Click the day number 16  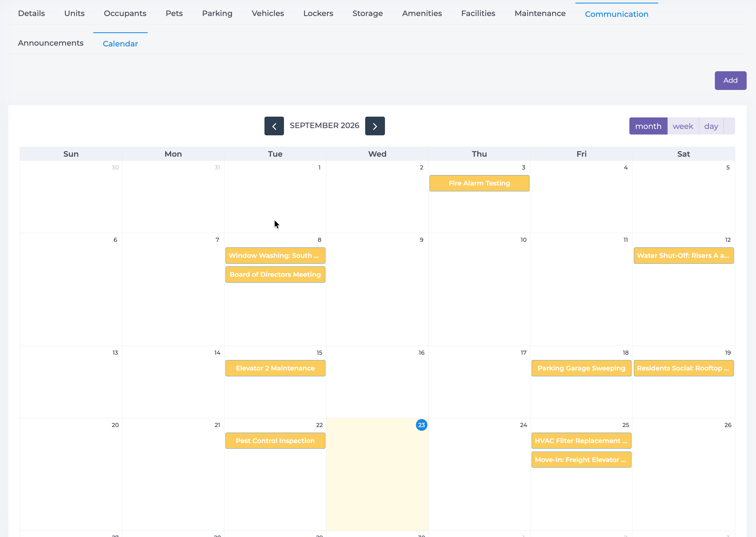pos(421,353)
